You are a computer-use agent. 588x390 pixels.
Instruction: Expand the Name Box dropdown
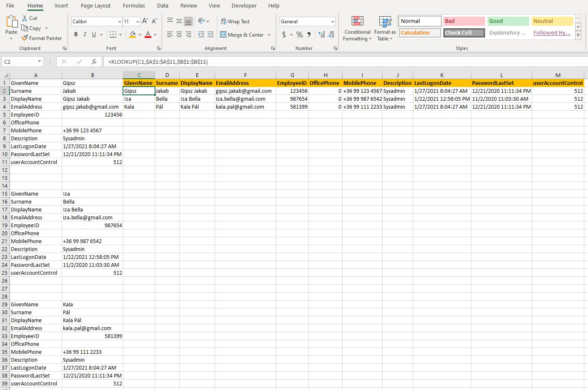pyautogui.click(x=40, y=62)
